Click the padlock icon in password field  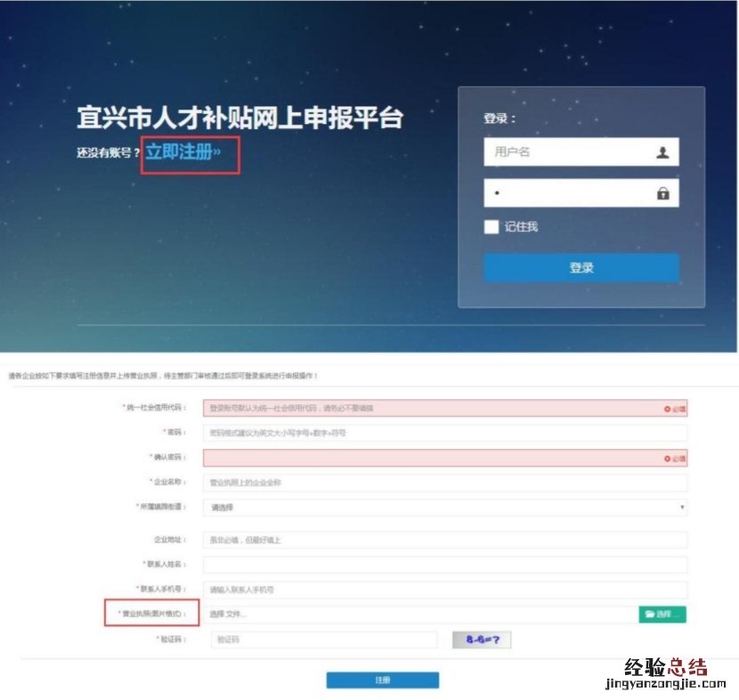pyautogui.click(x=662, y=193)
